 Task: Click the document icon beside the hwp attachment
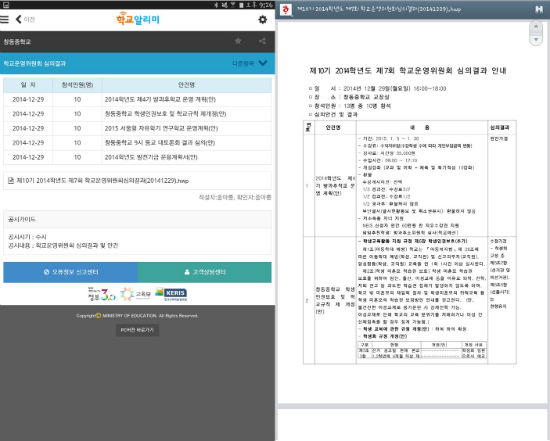11,181
